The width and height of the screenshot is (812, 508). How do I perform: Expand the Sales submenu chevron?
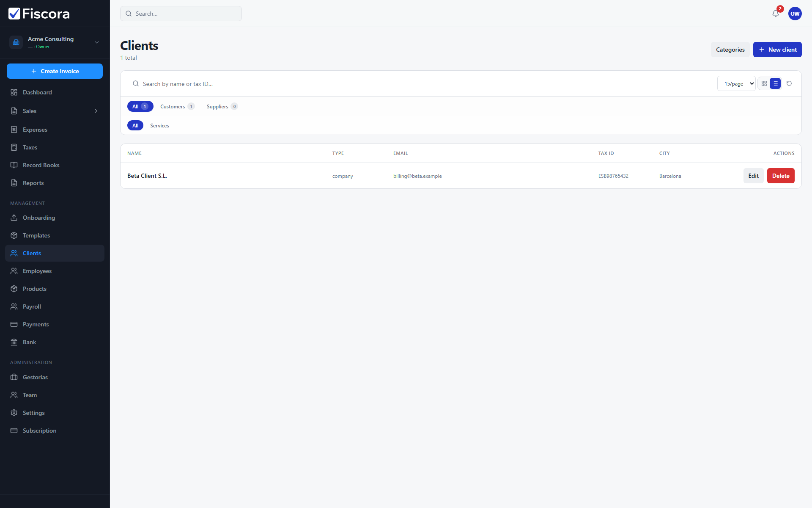[96, 111]
